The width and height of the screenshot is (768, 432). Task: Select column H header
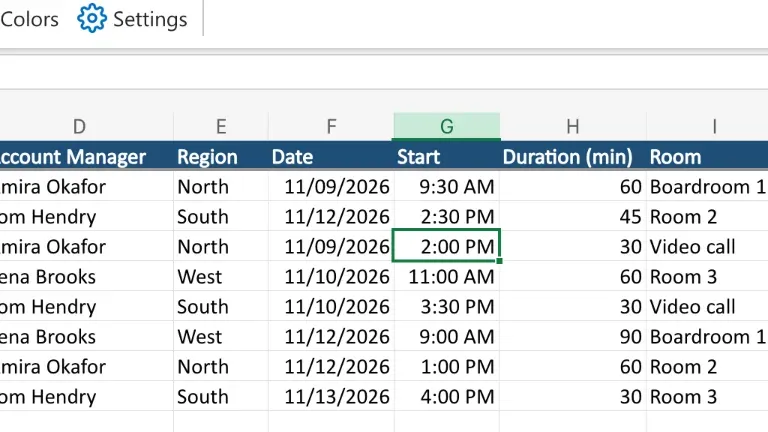coord(573,126)
